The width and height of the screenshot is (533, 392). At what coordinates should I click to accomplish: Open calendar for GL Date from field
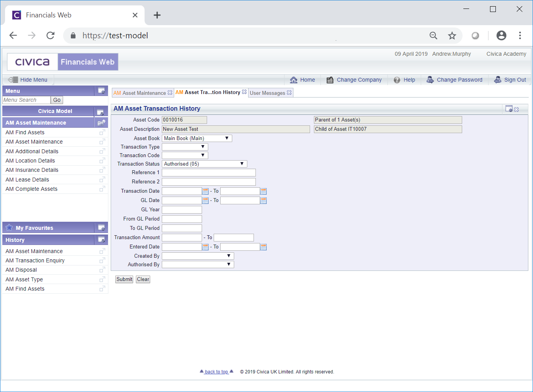(206, 200)
